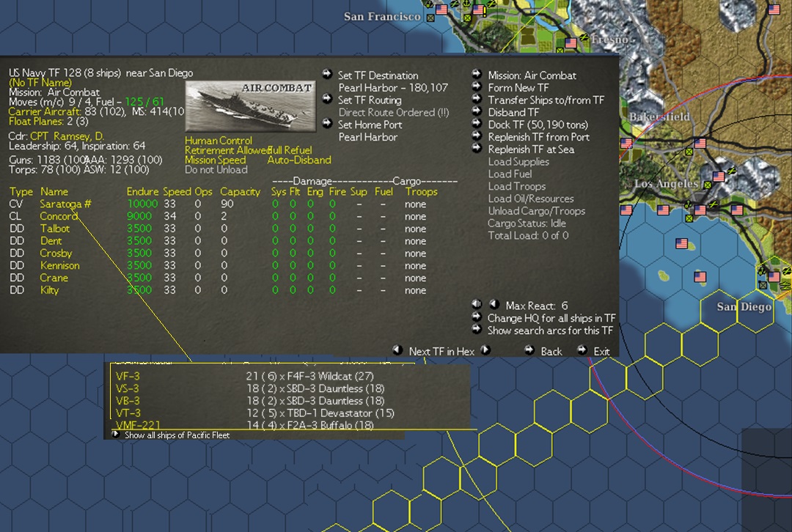Click the arrow icon next to Disband TF
This screenshot has width=792, height=532.
pyautogui.click(x=477, y=111)
